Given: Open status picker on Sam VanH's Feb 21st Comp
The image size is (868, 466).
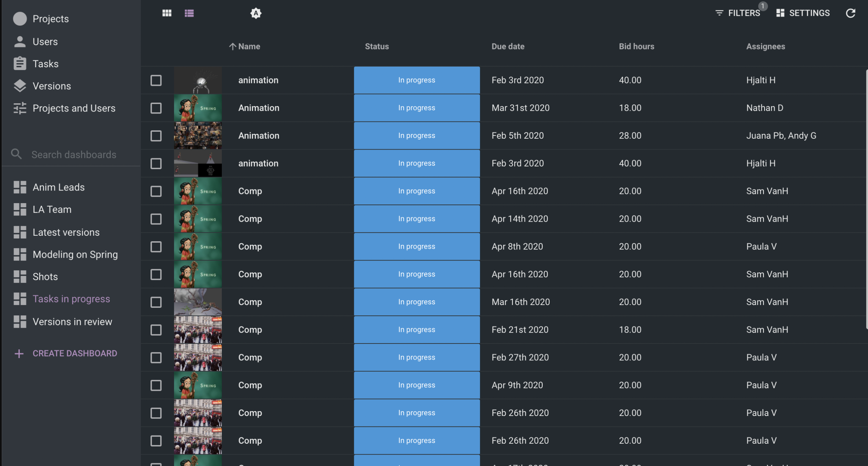Looking at the screenshot, I should 417,329.
